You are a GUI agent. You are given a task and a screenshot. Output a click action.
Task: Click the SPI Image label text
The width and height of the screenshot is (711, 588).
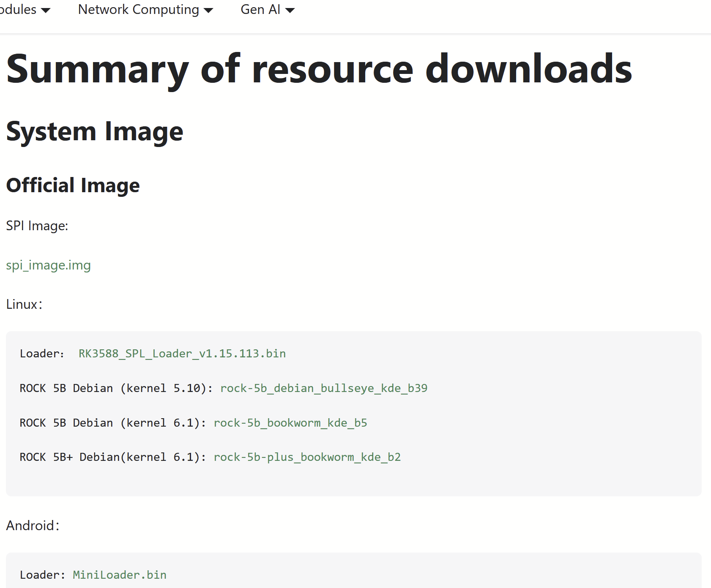coord(37,226)
